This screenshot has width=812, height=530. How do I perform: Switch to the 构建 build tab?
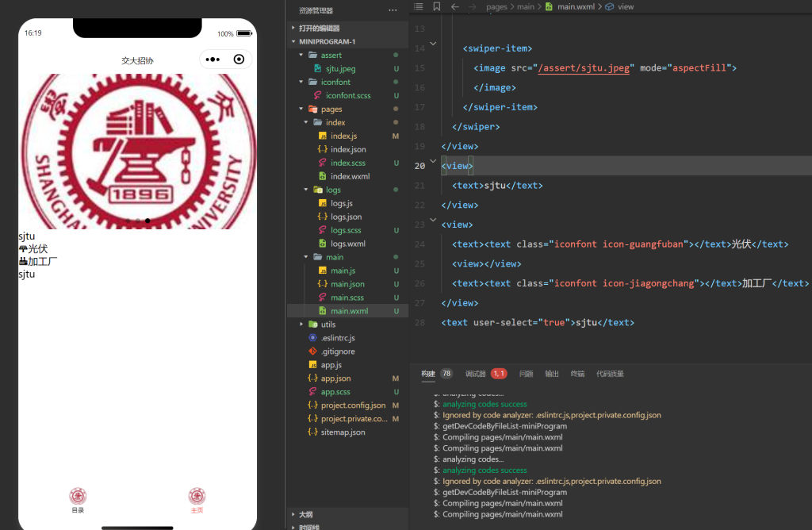(427, 374)
